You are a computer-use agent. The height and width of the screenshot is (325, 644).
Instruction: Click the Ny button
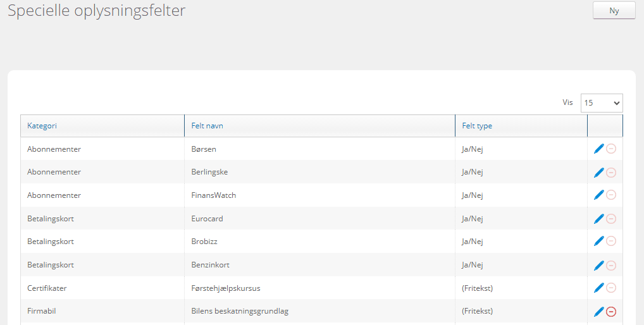(614, 11)
